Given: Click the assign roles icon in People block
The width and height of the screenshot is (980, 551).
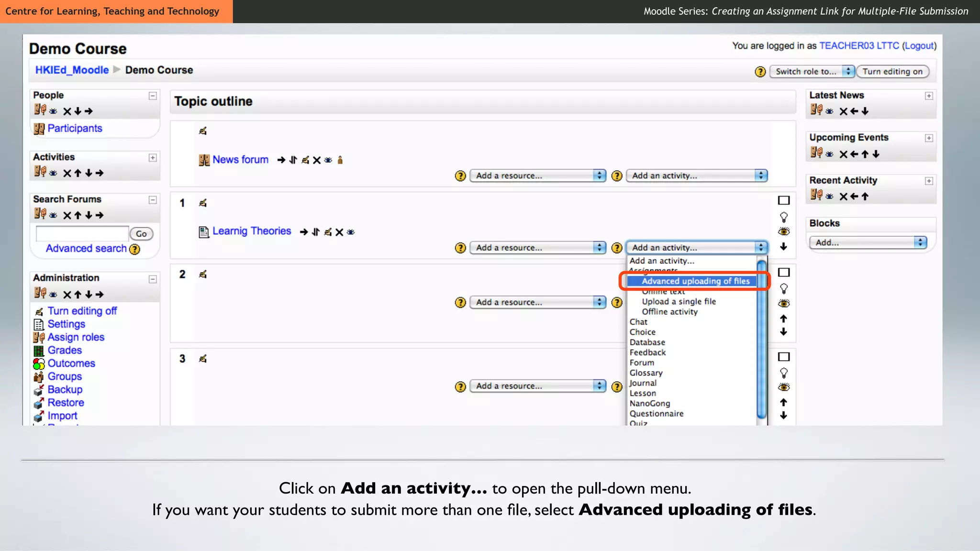Looking at the screenshot, I should coord(40,110).
